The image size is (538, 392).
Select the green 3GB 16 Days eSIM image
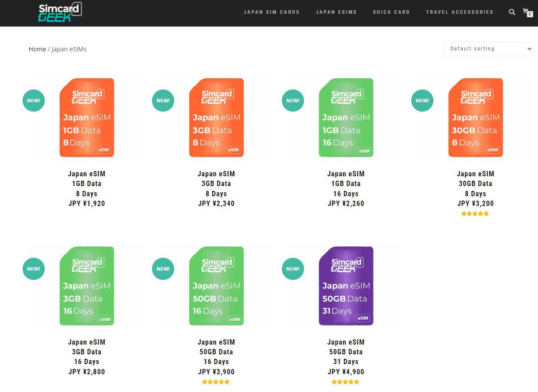[x=87, y=286]
